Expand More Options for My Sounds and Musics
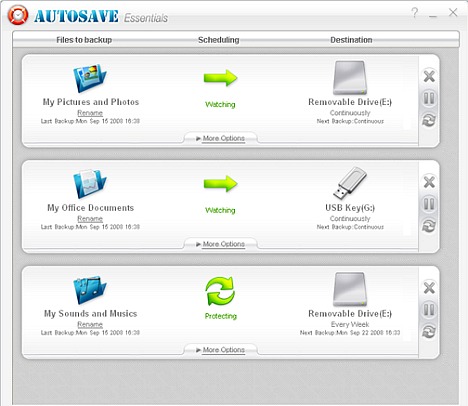Image resolution: width=468 pixels, height=406 pixels. [x=220, y=350]
